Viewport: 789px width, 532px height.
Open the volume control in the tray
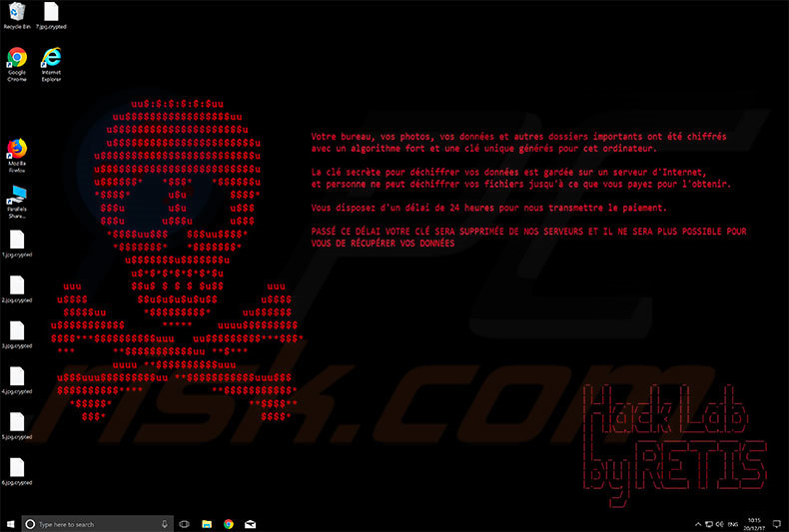point(719,524)
